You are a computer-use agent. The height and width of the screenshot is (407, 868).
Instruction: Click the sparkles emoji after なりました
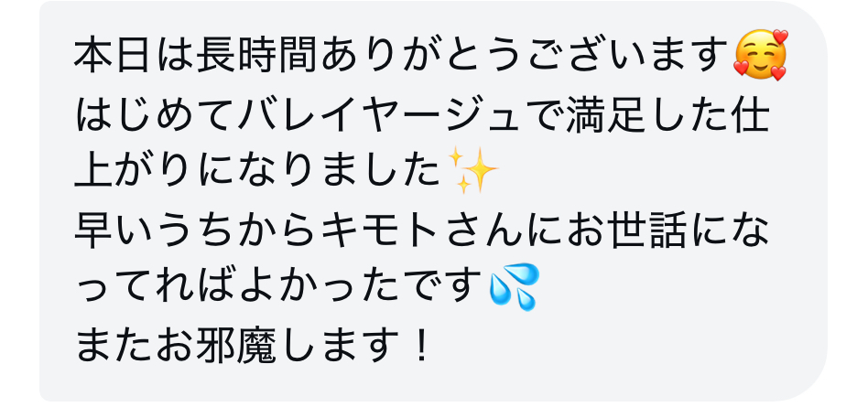472,170
